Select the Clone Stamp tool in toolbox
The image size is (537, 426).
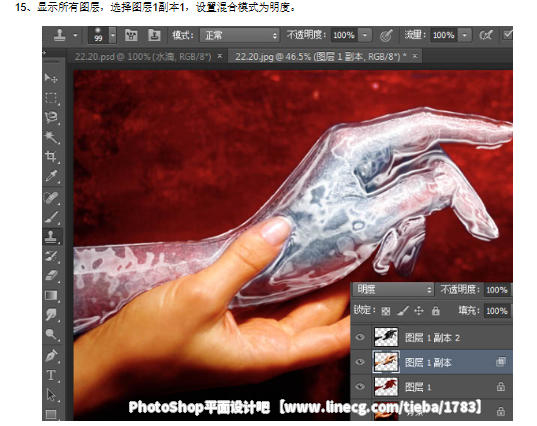(51, 236)
